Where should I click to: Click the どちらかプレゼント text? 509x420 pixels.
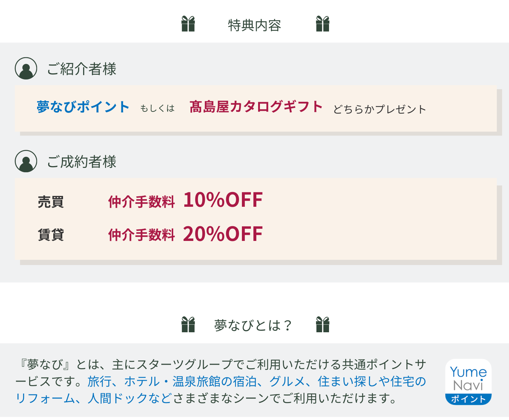[380, 109]
